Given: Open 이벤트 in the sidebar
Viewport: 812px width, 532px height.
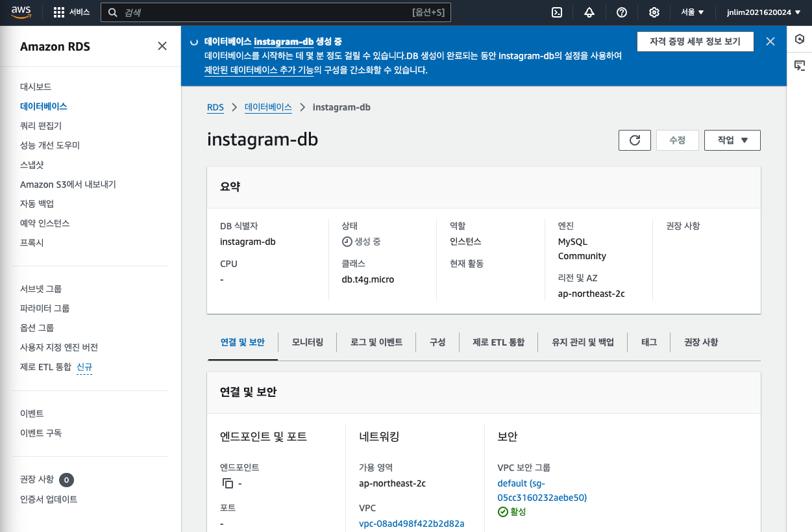Looking at the screenshot, I should pos(32,414).
